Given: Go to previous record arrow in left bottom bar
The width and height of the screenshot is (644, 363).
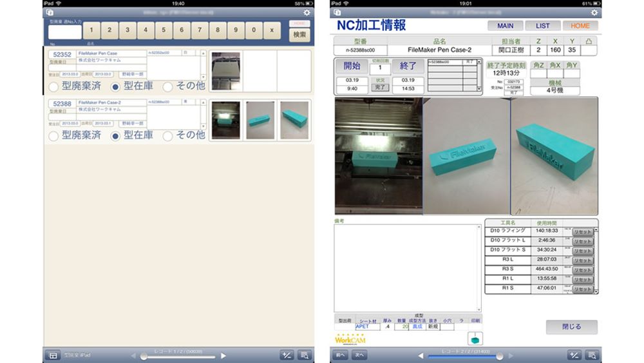Looking at the screenshot, I should coord(133,356).
